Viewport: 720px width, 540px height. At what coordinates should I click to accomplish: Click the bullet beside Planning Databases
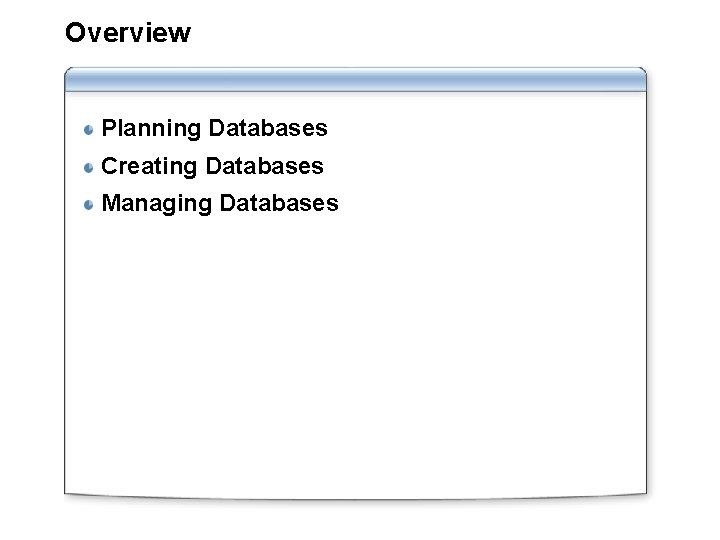point(89,130)
